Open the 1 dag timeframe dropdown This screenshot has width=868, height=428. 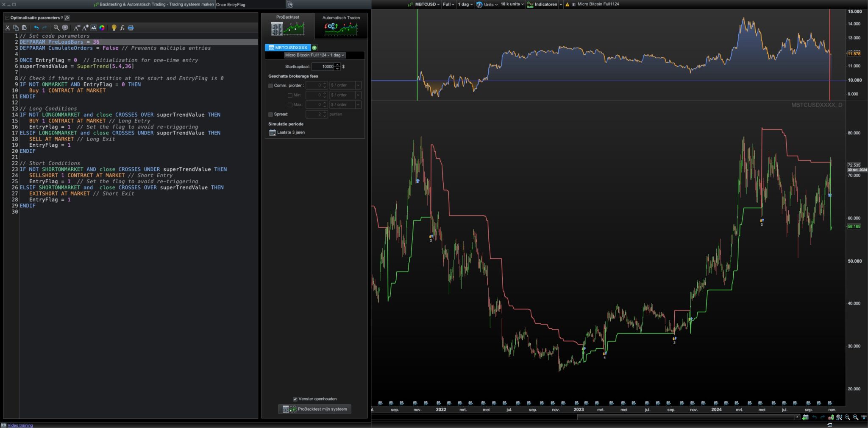(x=465, y=4)
